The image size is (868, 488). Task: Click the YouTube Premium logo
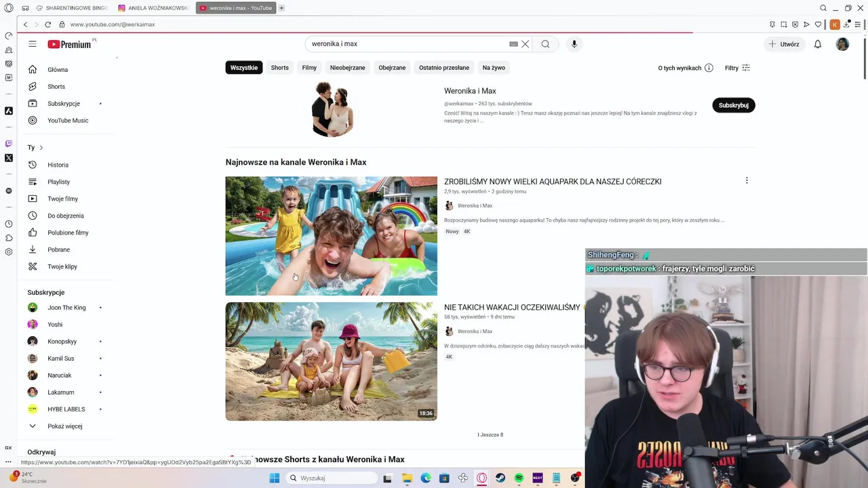69,44
